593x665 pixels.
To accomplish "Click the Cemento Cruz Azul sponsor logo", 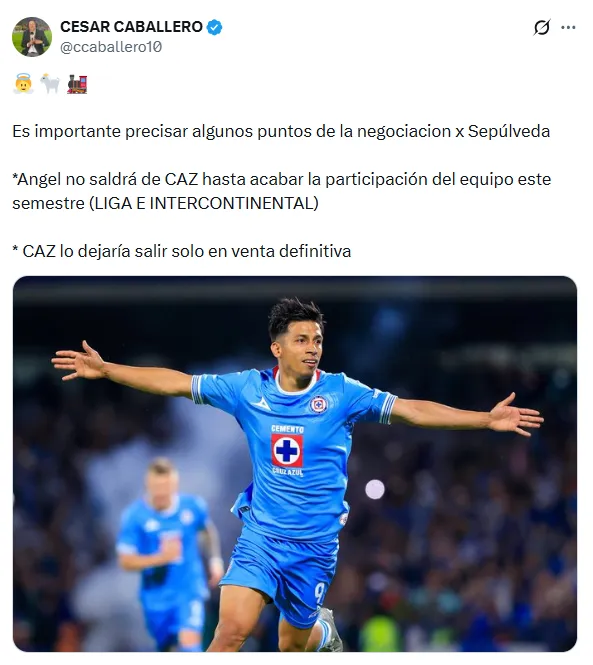I will (x=287, y=450).
